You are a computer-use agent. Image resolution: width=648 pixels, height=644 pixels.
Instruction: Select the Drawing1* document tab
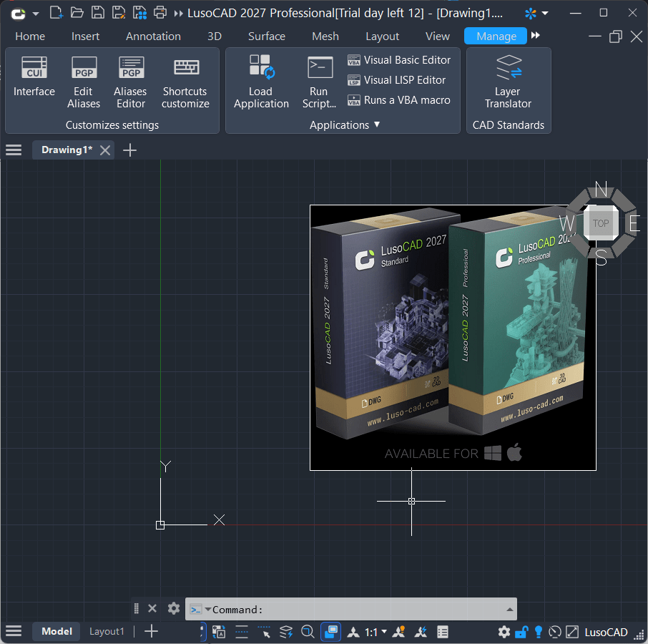click(67, 150)
